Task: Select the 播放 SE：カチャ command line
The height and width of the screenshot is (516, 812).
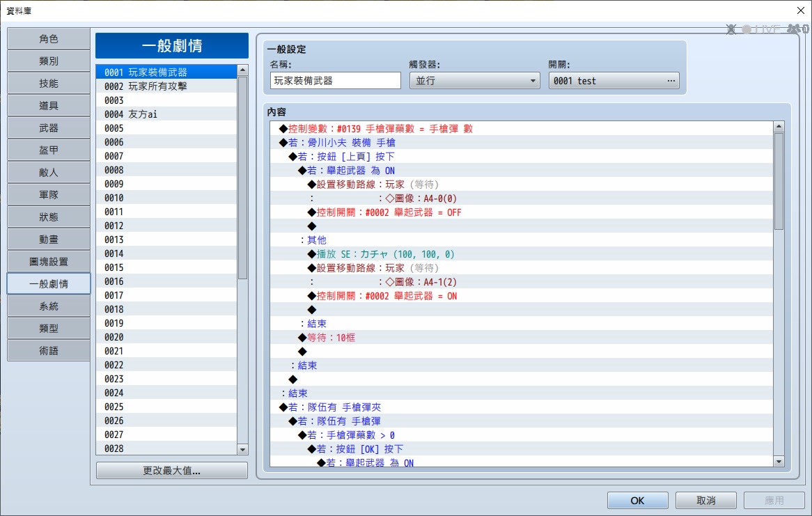Action: tap(522, 254)
